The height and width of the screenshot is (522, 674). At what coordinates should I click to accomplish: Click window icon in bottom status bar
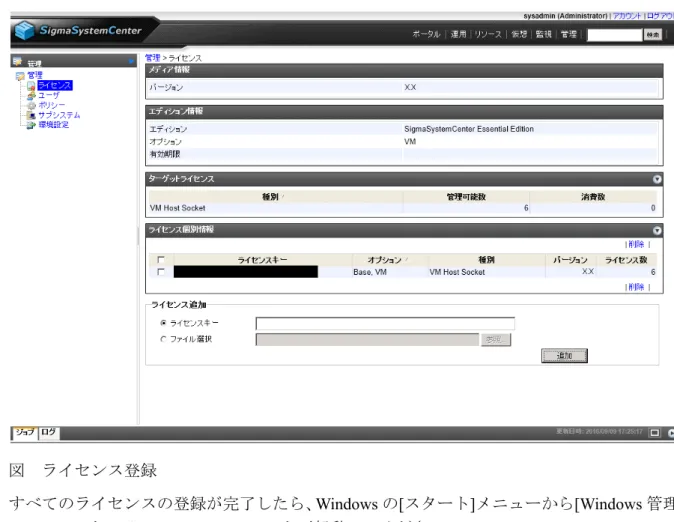pos(654,433)
